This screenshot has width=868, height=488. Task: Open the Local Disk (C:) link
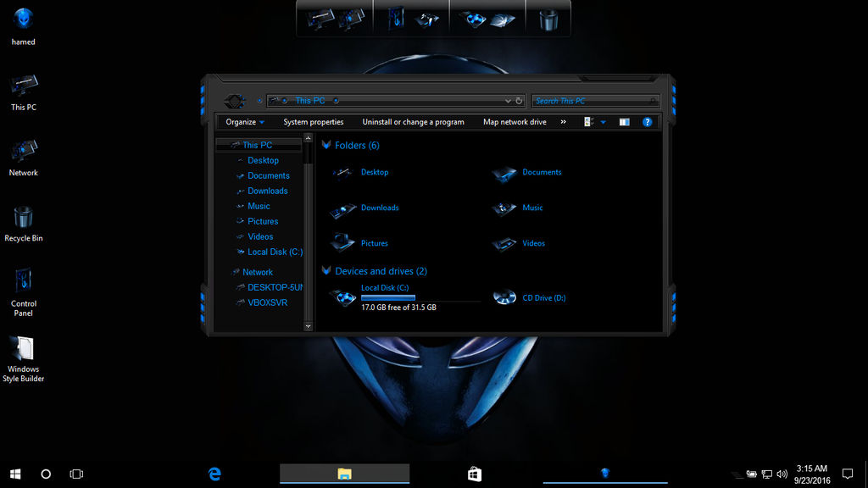386,287
